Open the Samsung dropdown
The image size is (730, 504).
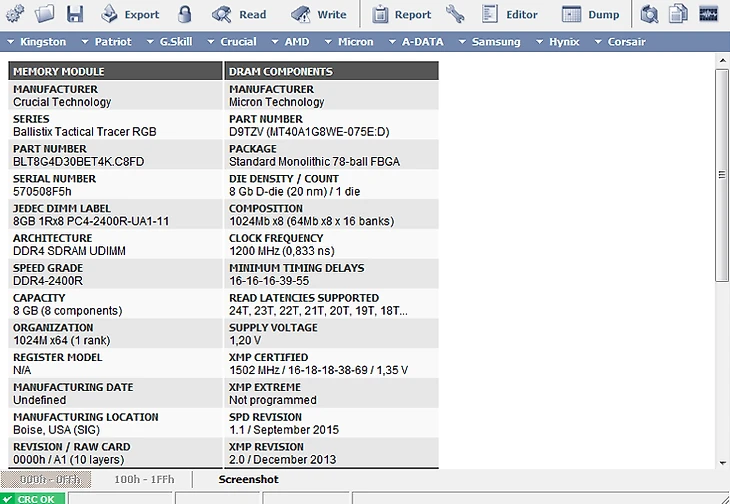tap(489, 42)
